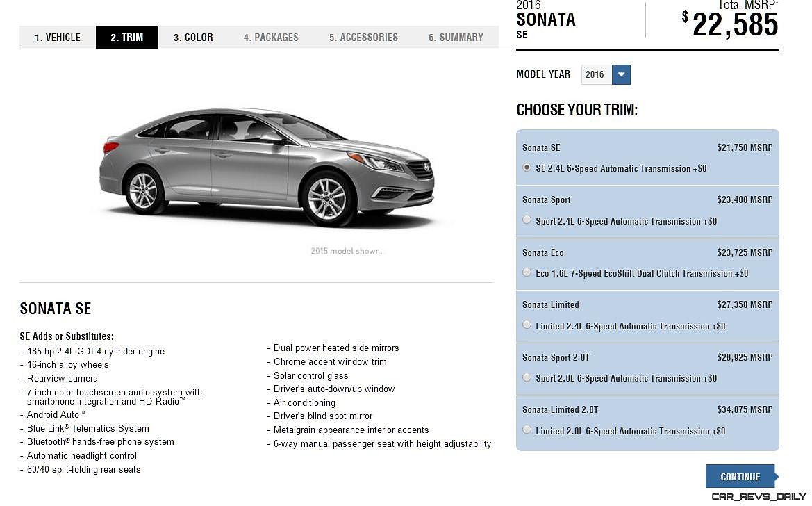Click the Sonata Eco trim name
This screenshot has width=812, height=506.
542,252
